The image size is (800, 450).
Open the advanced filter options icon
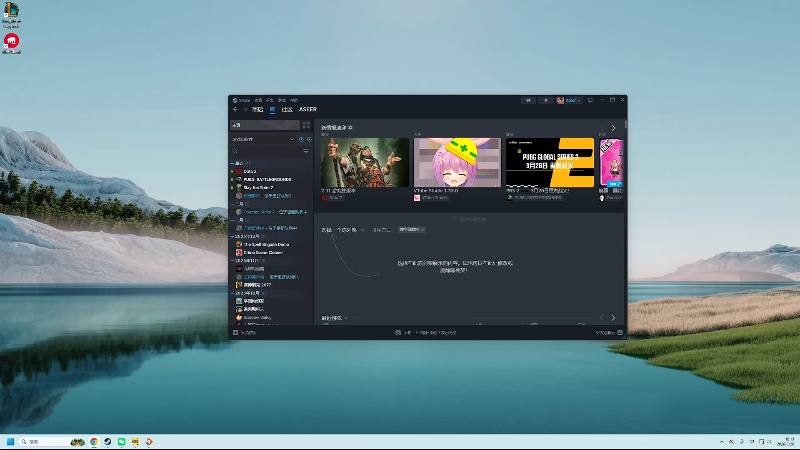click(306, 151)
